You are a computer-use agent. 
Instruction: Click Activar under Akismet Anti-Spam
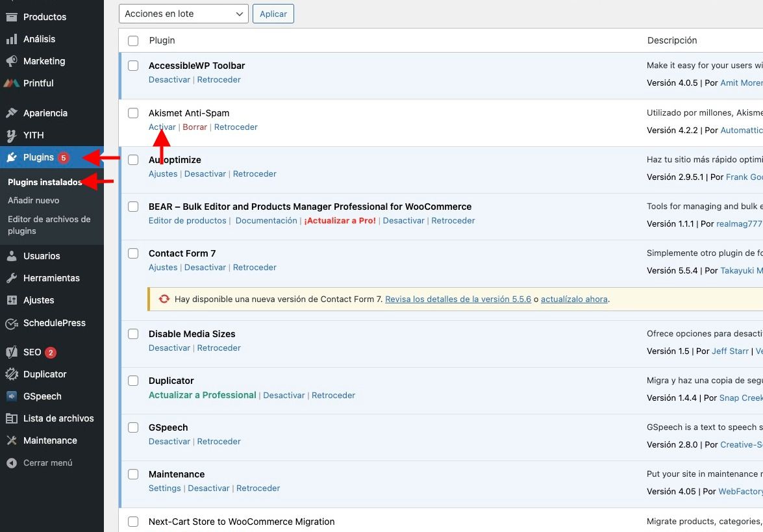point(162,127)
